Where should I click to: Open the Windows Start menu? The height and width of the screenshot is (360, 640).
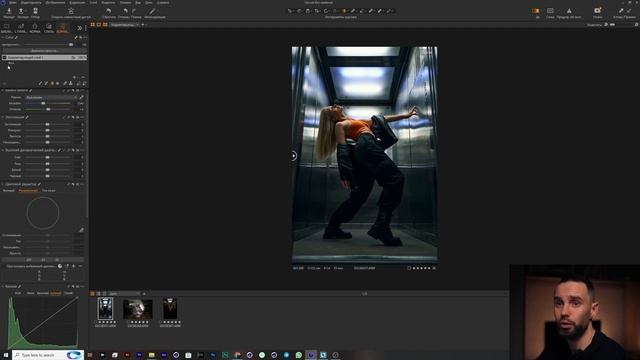point(6,355)
